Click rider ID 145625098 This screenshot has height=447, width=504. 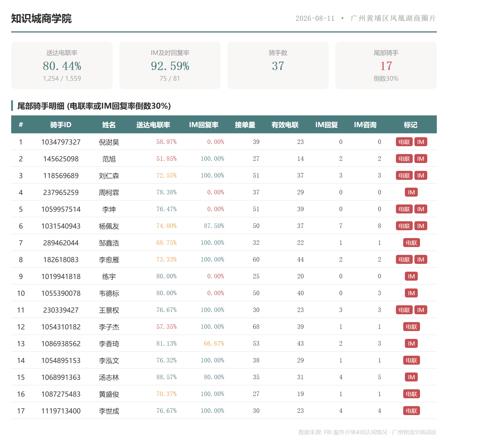(x=61, y=159)
